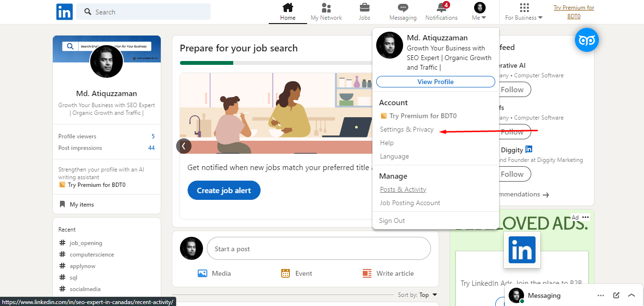Click the compose message pencil icon

(x=617, y=295)
